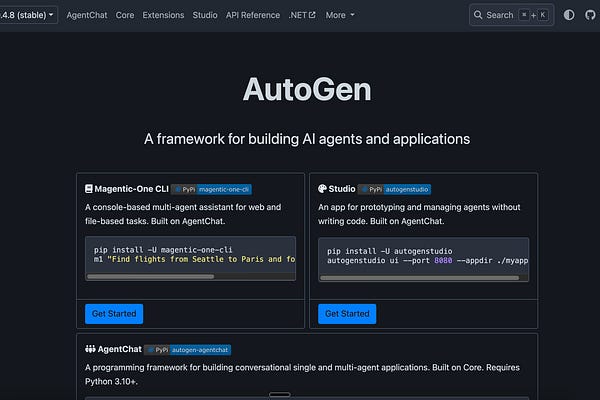Click the Magentic-One CLI card heading

(x=131, y=189)
